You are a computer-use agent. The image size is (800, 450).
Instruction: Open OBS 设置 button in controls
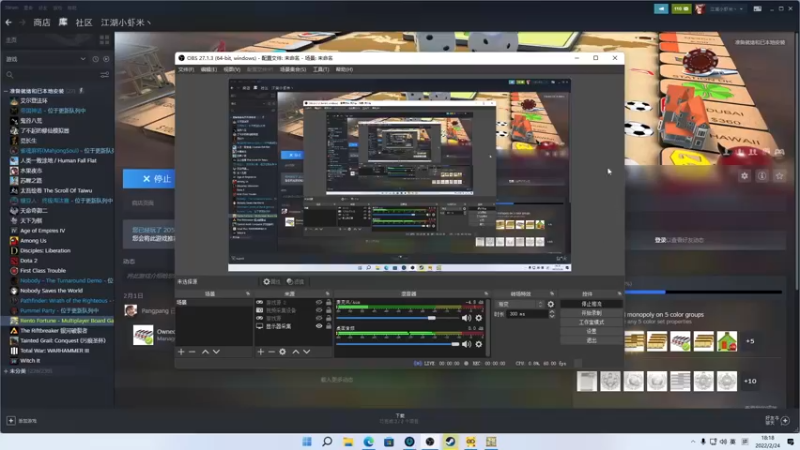(x=591, y=331)
